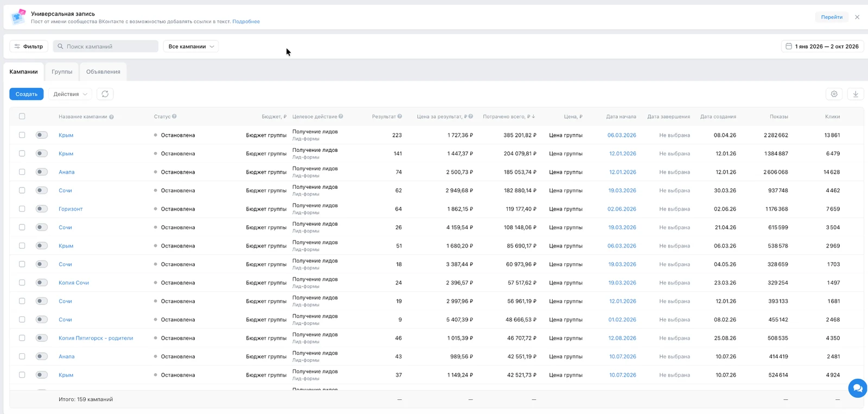The height and width of the screenshot is (414, 868).
Task: Click the Поиск кампаний search field
Action: pyautogui.click(x=106, y=46)
